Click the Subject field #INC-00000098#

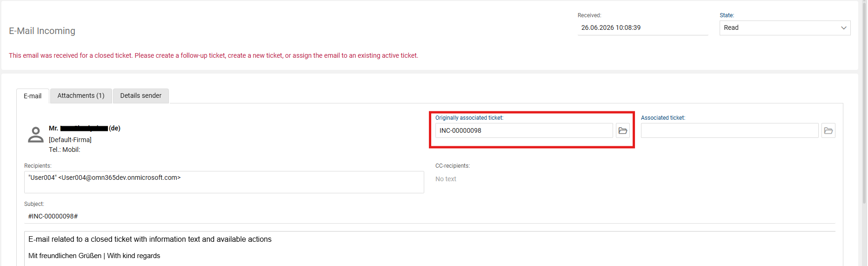pos(429,216)
